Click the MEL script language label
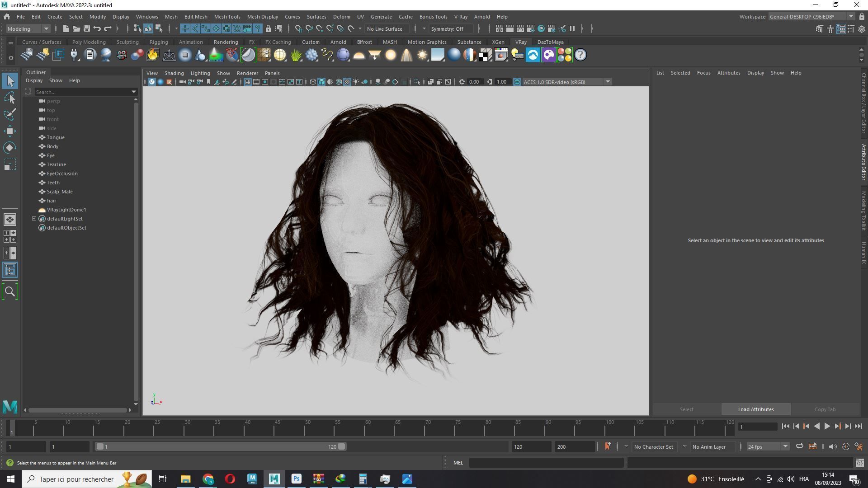 pyautogui.click(x=458, y=463)
